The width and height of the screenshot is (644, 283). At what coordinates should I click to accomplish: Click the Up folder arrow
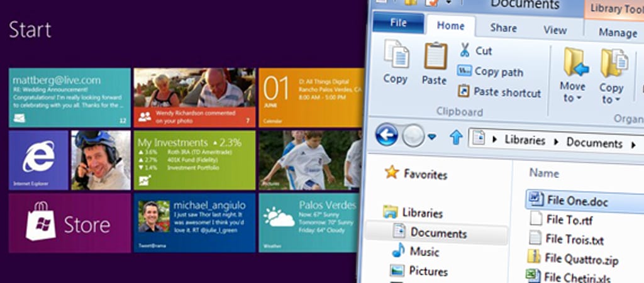click(456, 137)
